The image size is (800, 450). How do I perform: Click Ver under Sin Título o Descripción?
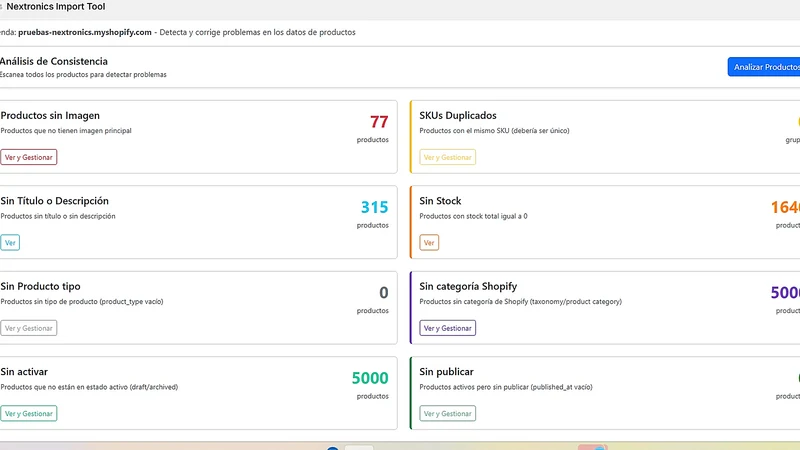click(10, 243)
